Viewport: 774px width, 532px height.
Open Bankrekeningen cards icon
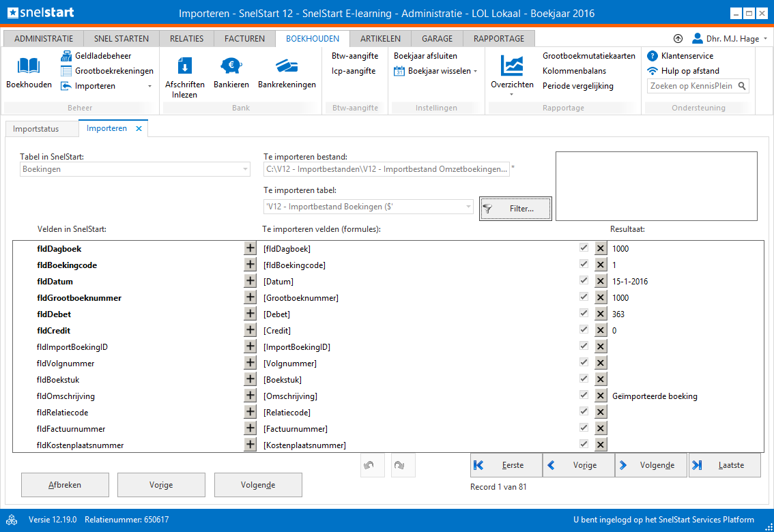(x=287, y=65)
